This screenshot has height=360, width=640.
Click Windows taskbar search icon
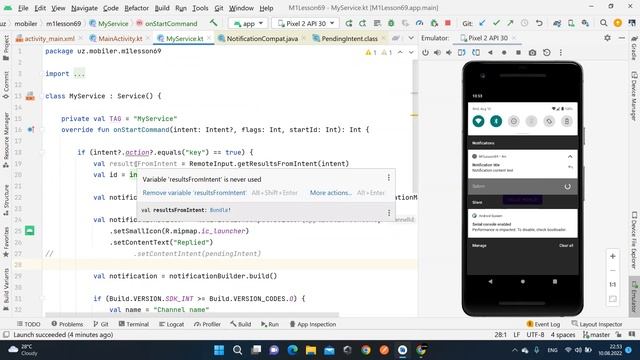pos(238,350)
